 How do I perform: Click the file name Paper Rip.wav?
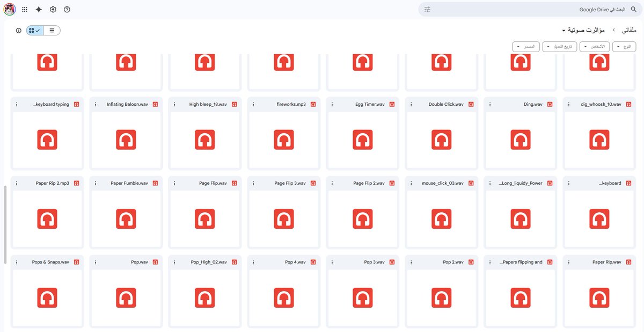(607, 262)
